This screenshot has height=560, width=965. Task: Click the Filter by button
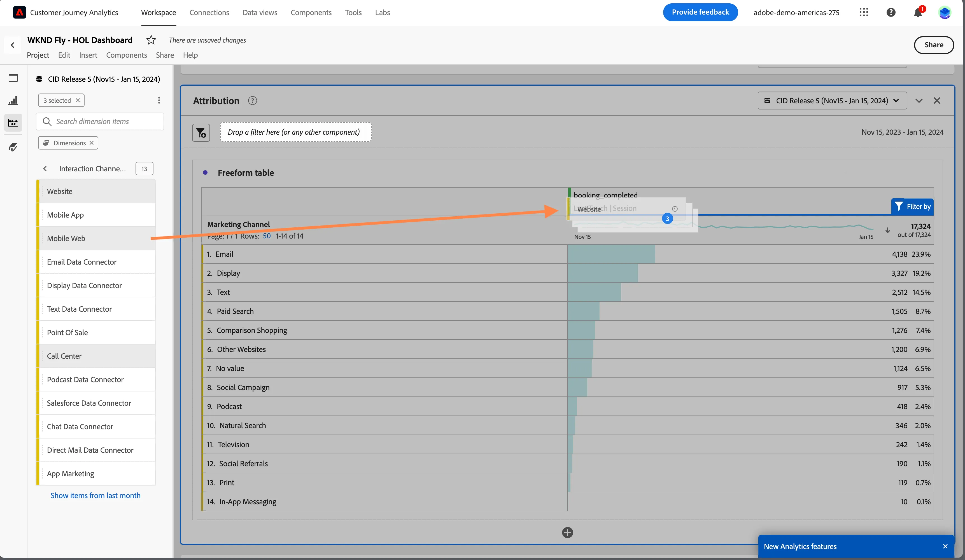(912, 206)
